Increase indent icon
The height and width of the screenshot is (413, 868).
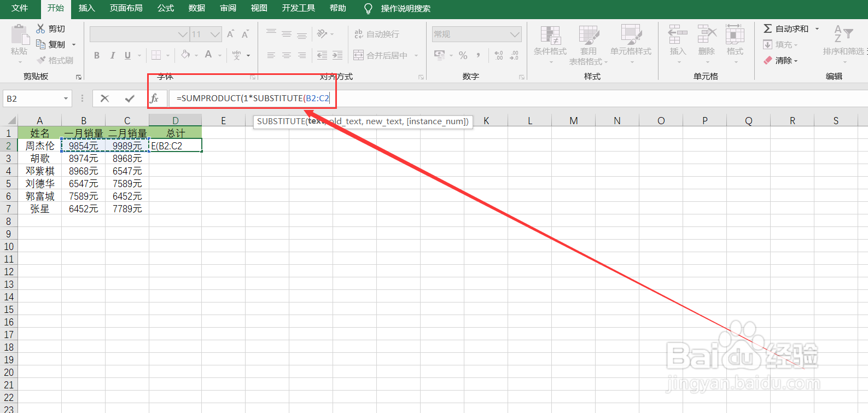point(337,55)
